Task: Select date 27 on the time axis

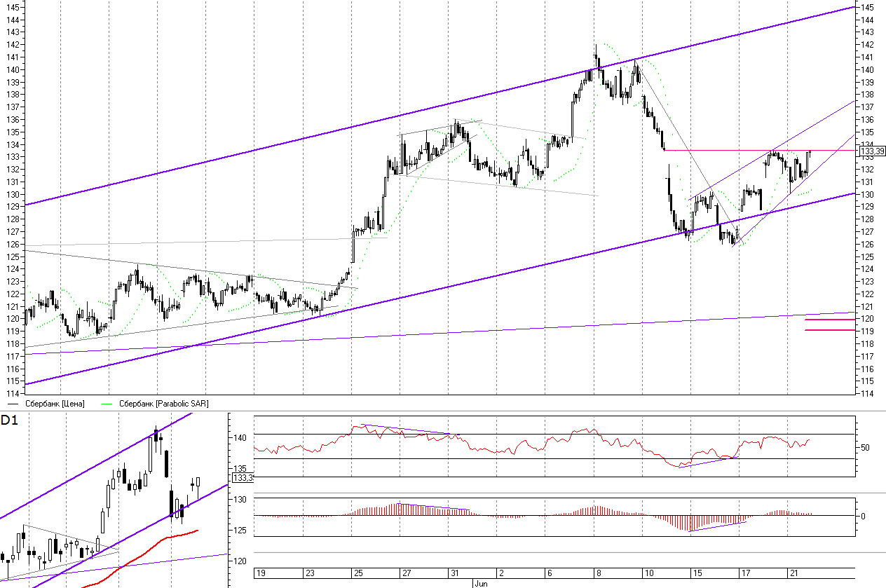Action: point(407,573)
